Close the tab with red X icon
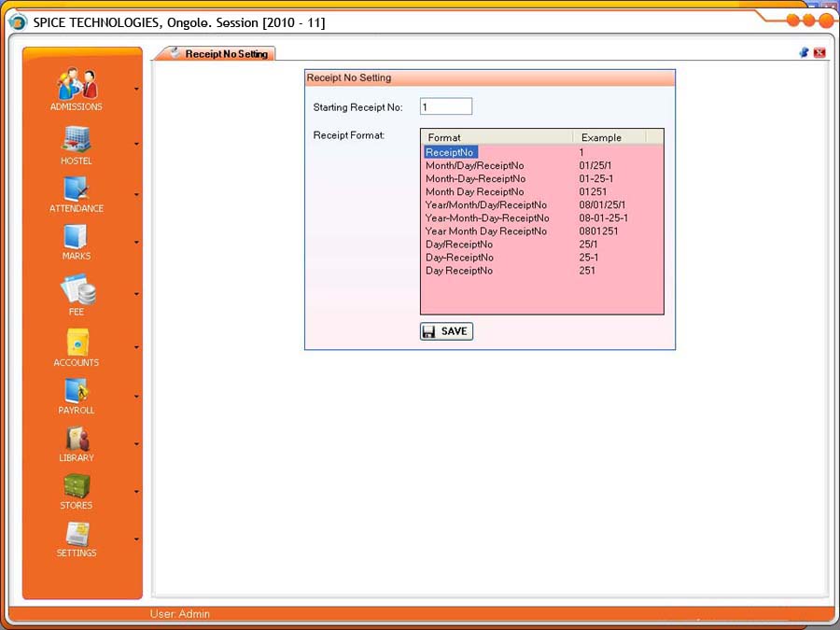The image size is (840, 630). click(819, 53)
